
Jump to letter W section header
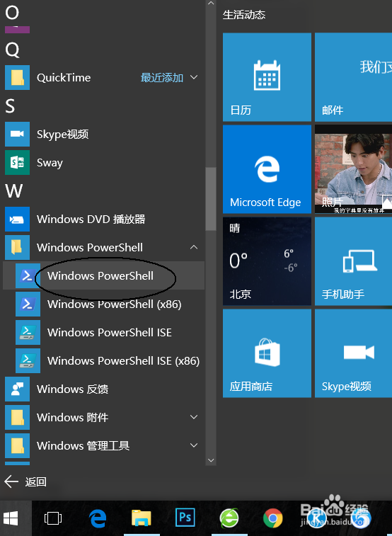pos(14,190)
